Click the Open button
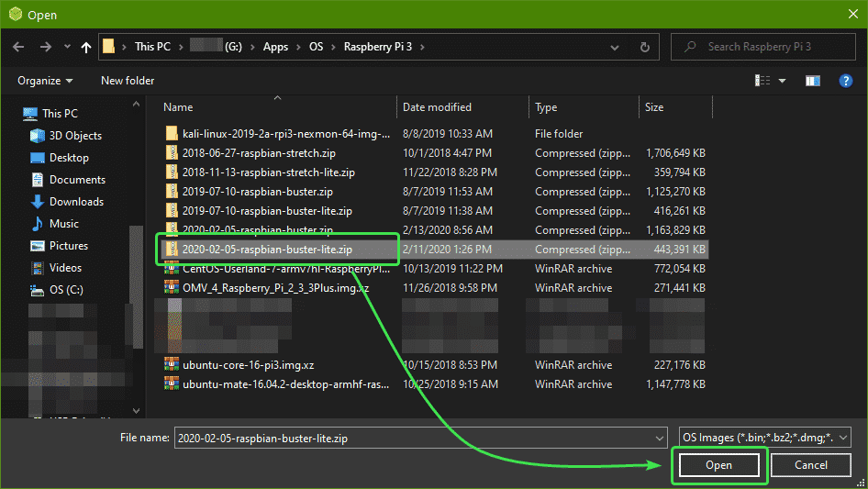The image size is (868, 489). tap(718, 465)
